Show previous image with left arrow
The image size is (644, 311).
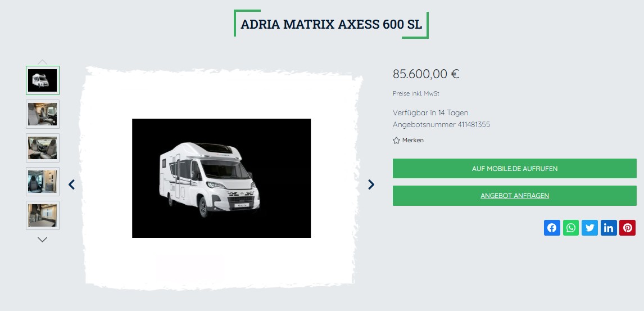71,184
